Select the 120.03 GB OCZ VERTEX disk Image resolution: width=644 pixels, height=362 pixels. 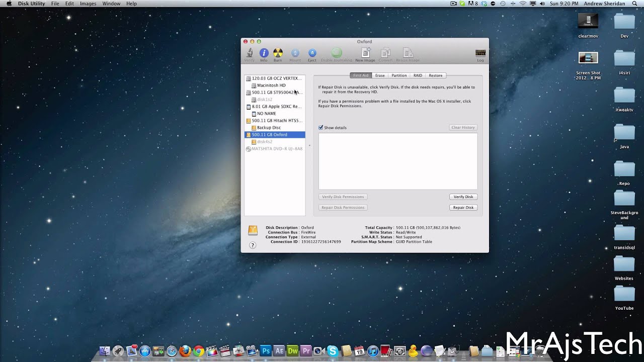point(275,78)
